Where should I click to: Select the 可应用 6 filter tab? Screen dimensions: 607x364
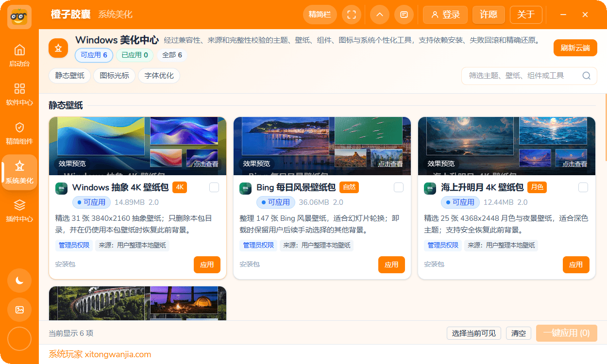[x=94, y=55]
